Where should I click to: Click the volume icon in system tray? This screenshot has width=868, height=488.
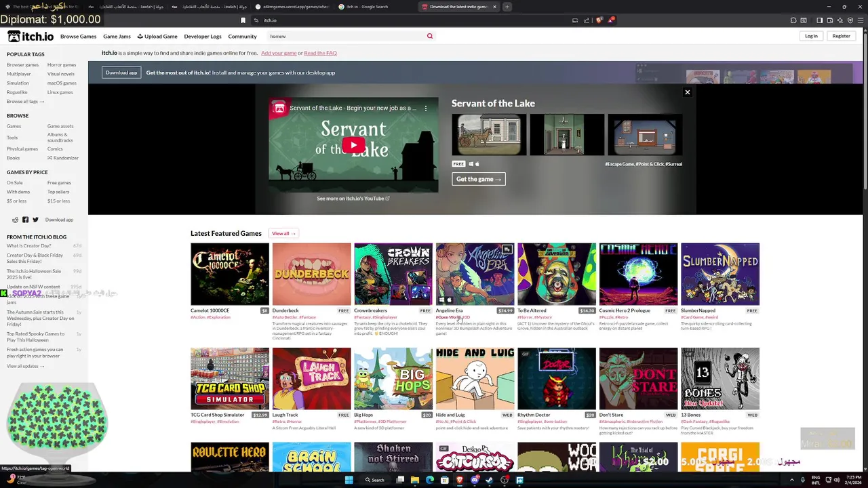(x=837, y=480)
